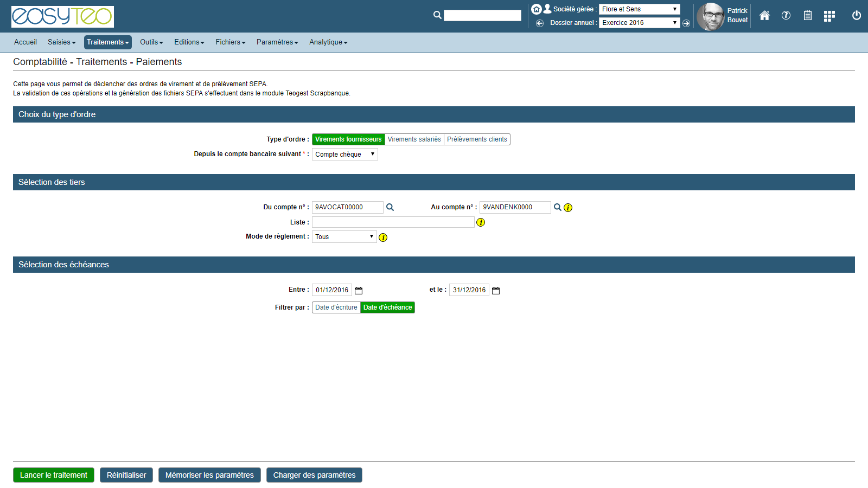Open calendar picker for Entre date

pos(359,291)
